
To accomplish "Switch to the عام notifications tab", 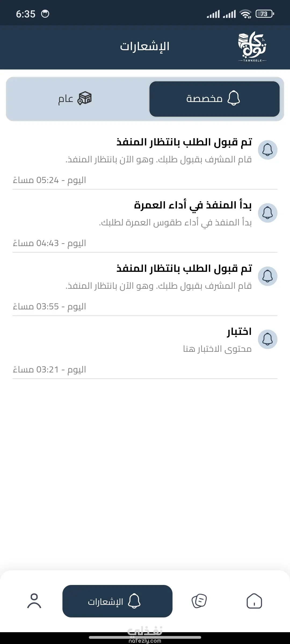I will point(75,99).
